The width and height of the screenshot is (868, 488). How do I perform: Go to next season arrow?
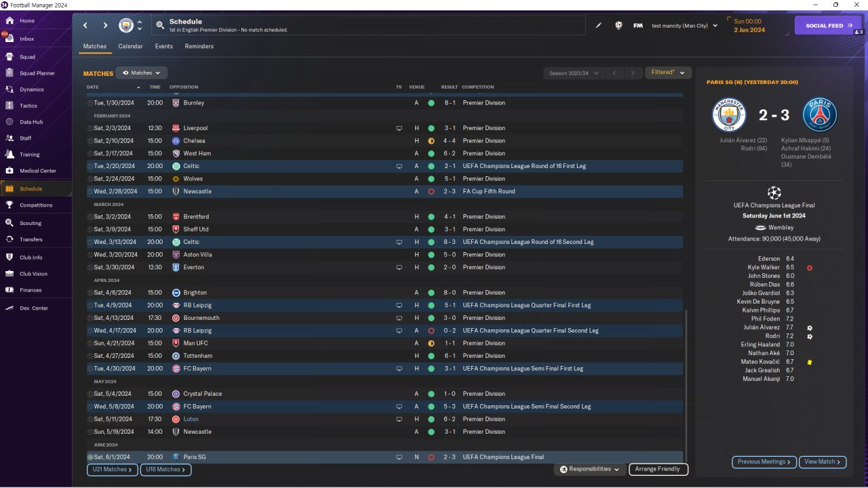point(633,73)
